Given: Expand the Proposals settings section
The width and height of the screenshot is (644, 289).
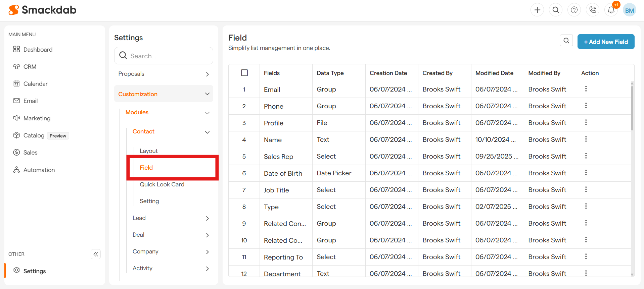Looking at the screenshot, I should pos(207,74).
